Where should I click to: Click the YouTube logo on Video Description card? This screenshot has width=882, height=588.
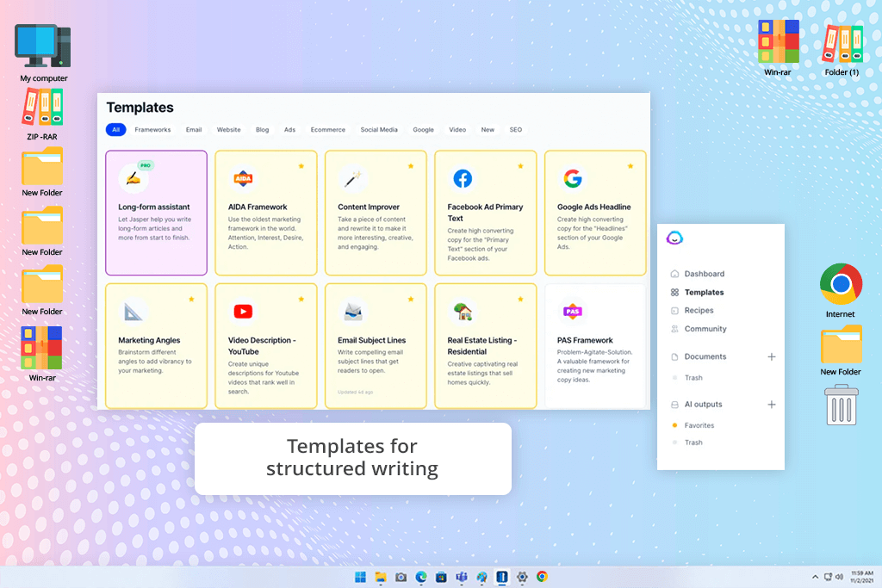click(243, 312)
